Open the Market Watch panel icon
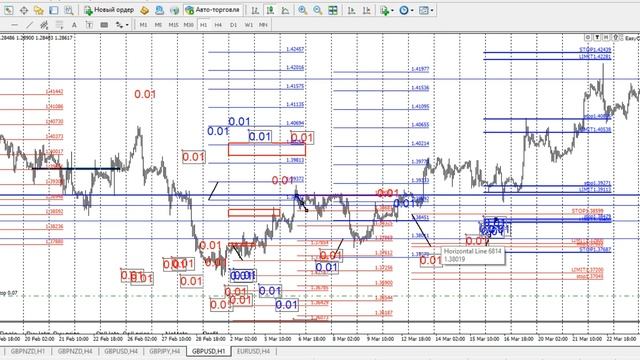Screen dimensions: 640x360 tap(9, 10)
